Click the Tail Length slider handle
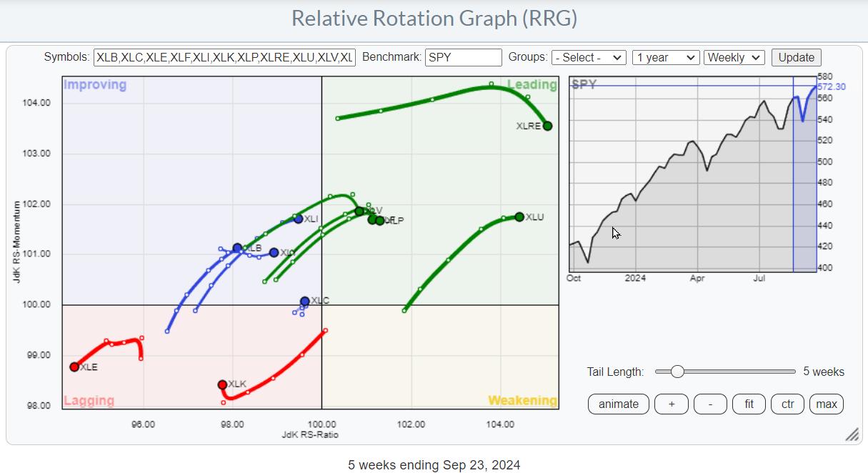 (x=677, y=372)
